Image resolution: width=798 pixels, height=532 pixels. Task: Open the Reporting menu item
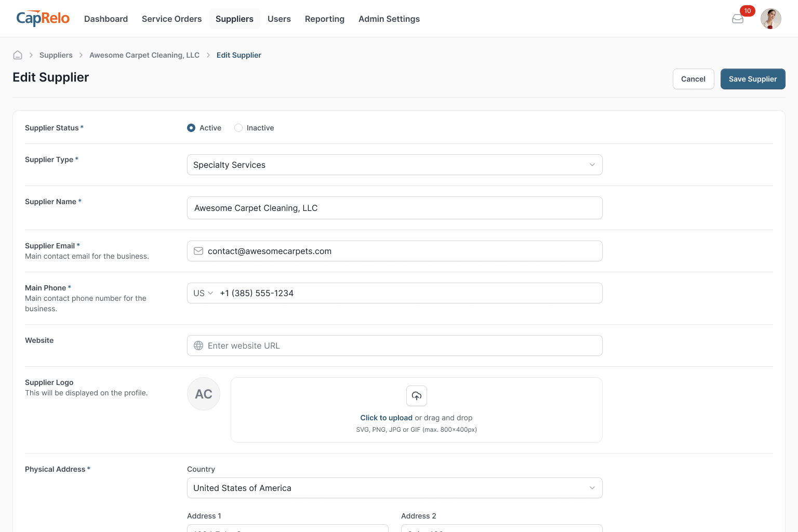tap(324, 19)
